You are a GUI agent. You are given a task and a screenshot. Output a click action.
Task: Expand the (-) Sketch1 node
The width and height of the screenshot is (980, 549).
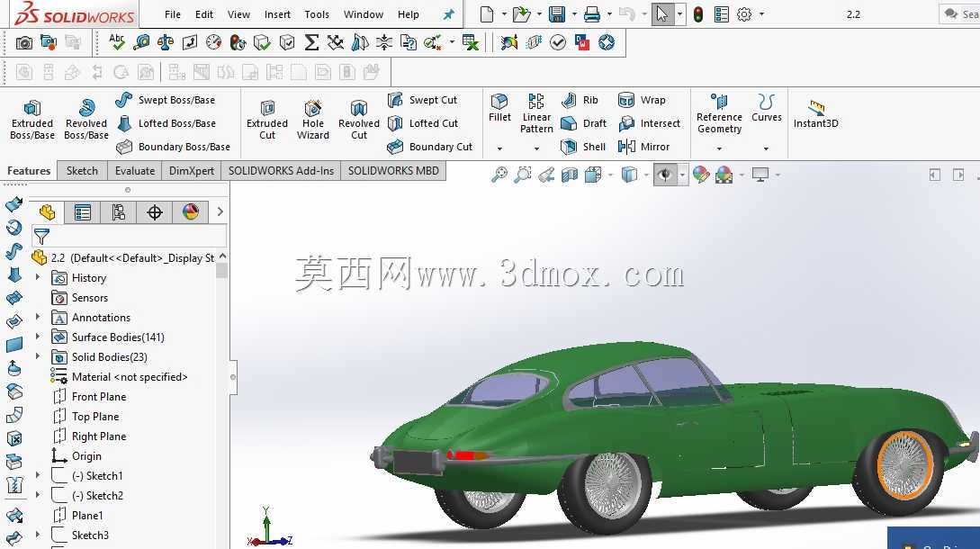coord(38,475)
